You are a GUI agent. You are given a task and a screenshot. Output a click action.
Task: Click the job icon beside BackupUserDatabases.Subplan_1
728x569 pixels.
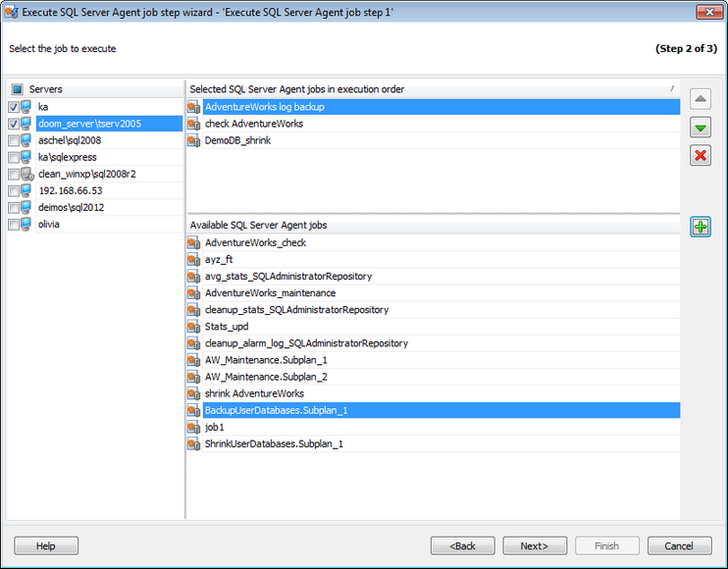(194, 410)
